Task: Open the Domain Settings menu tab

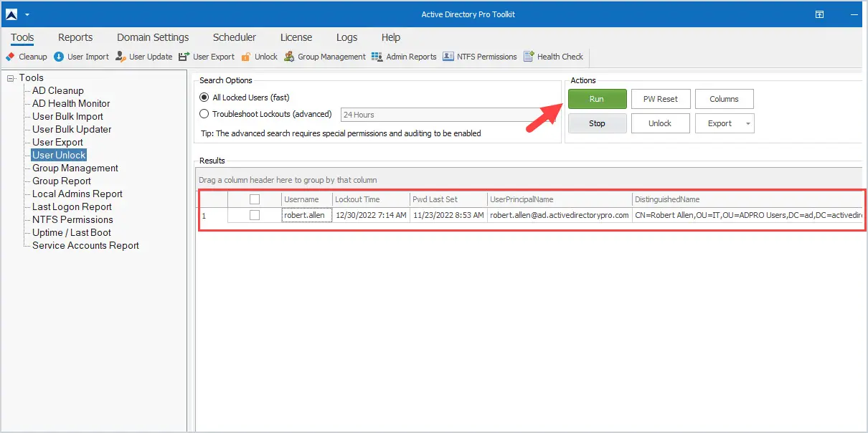Action: pyautogui.click(x=153, y=37)
